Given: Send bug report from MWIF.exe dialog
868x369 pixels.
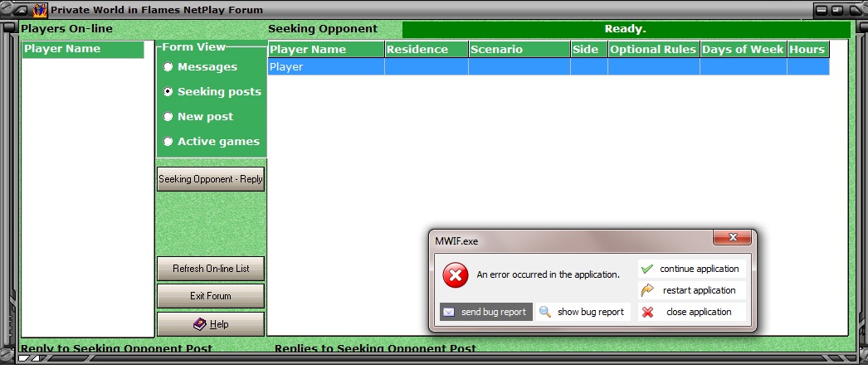Looking at the screenshot, I should (486, 312).
